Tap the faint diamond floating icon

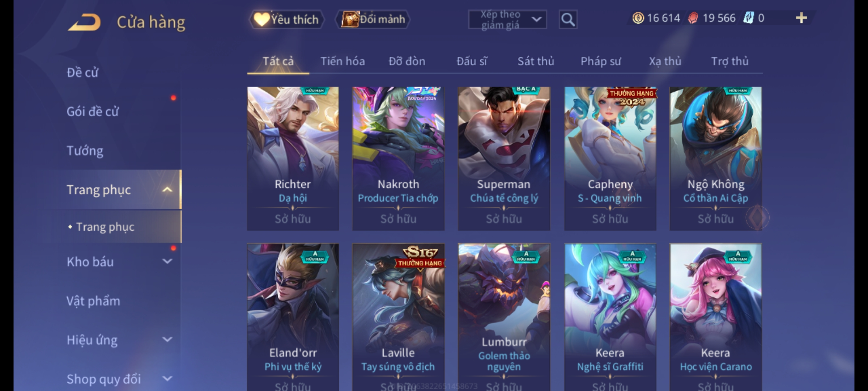(757, 218)
